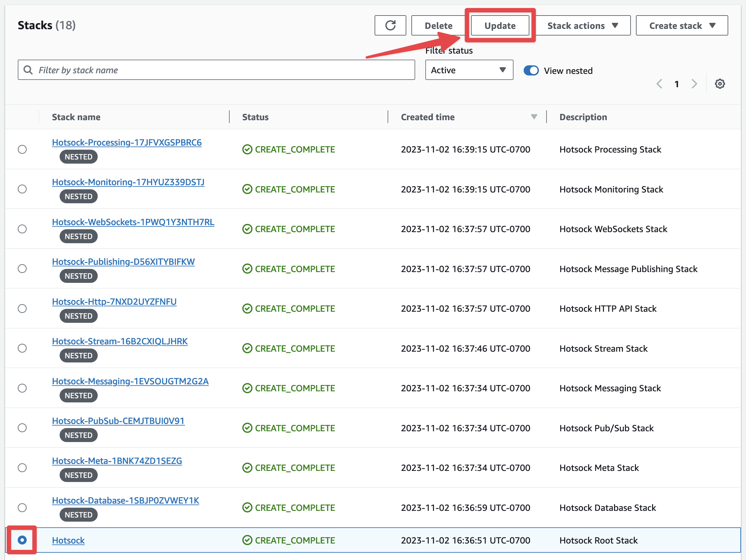Image resolution: width=746 pixels, height=560 pixels.
Task: Click 'Hotsock HTTP API Stack' description
Action: [x=608, y=309]
